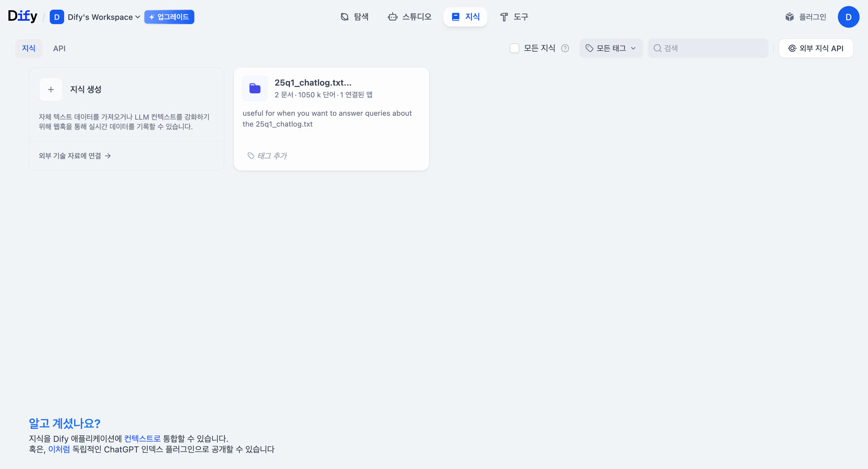Open the 25q1_chatlog.txt knowledge card title
This screenshot has width=868, height=469.
pyautogui.click(x=313, y=83)
